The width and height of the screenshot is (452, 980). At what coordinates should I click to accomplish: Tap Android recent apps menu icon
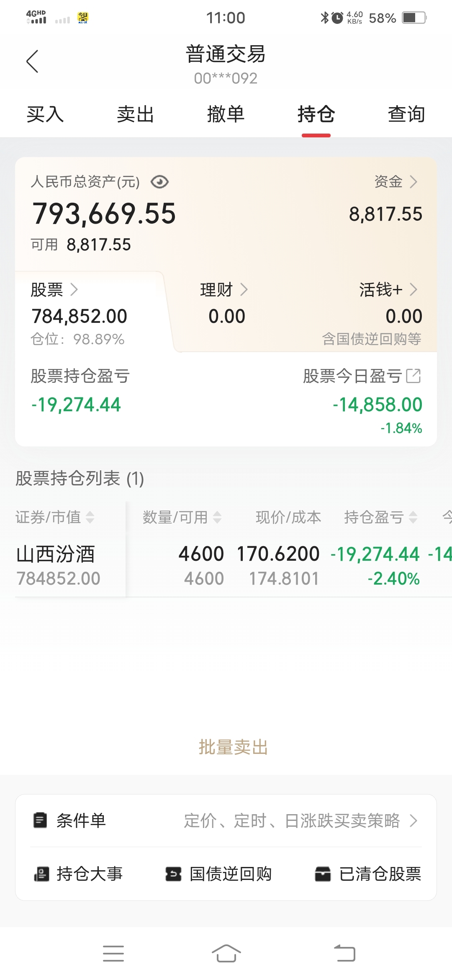113,954
